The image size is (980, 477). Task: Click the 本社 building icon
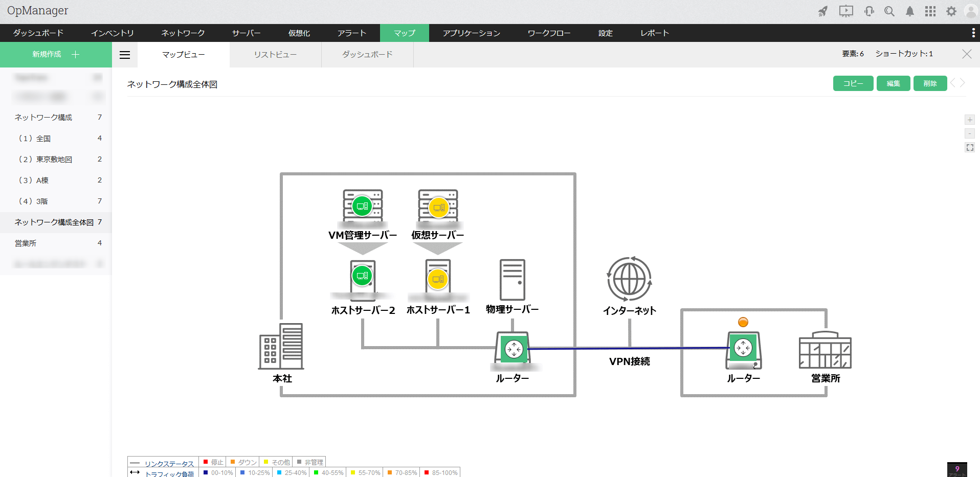coord(281,346)
